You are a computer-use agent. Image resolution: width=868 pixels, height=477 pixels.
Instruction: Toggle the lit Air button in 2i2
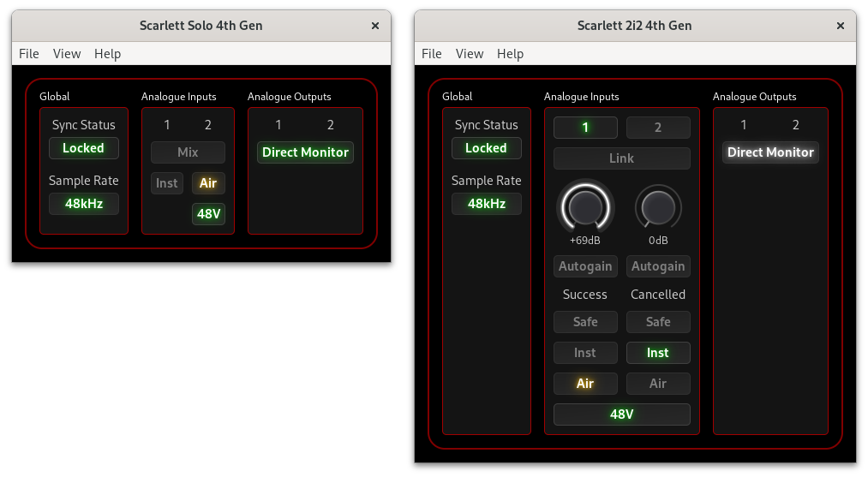coord(585,384)
